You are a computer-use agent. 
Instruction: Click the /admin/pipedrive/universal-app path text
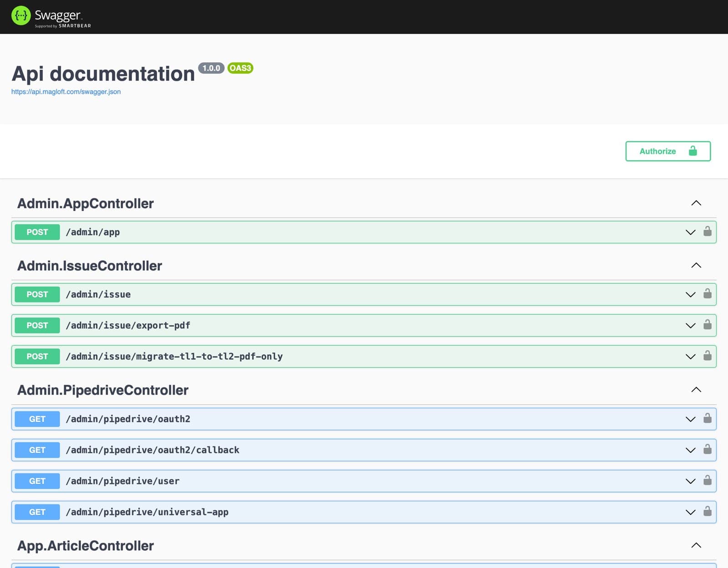(x=147, y=512)
